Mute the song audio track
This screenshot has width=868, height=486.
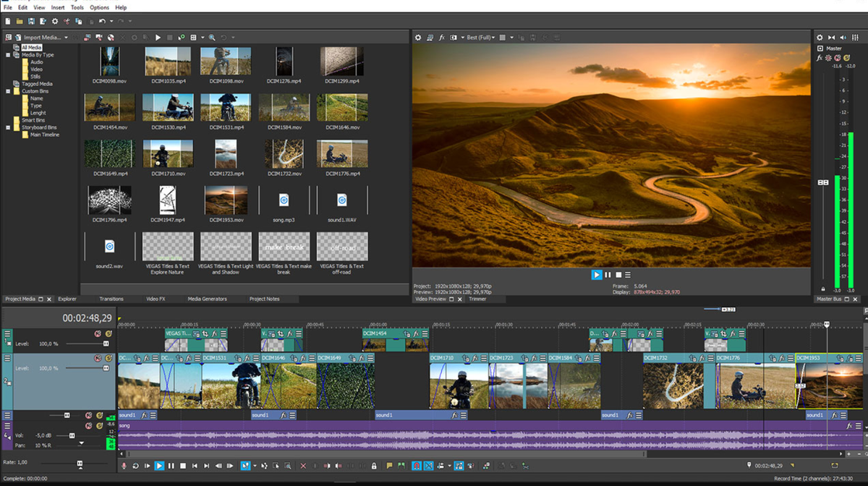89,426
